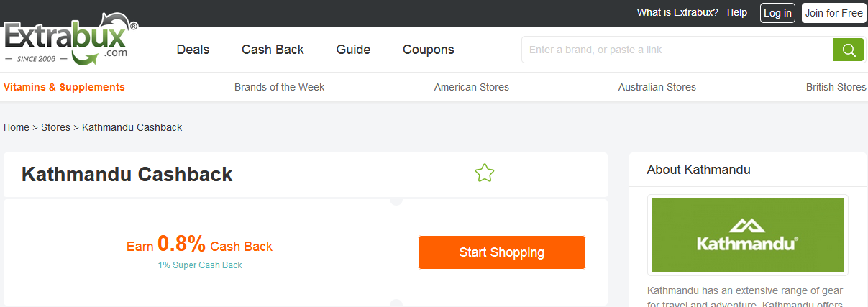
Task: Click Join for Free button
Action: (833, 13)
